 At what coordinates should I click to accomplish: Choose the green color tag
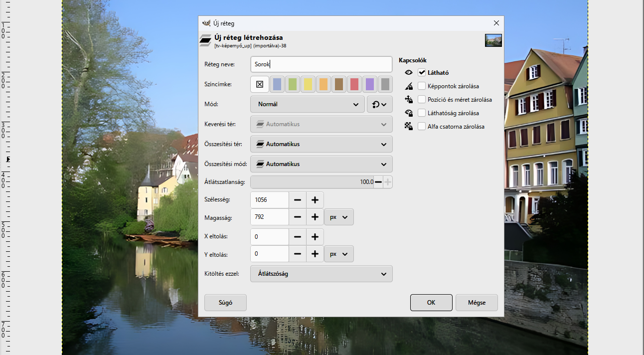293,84
